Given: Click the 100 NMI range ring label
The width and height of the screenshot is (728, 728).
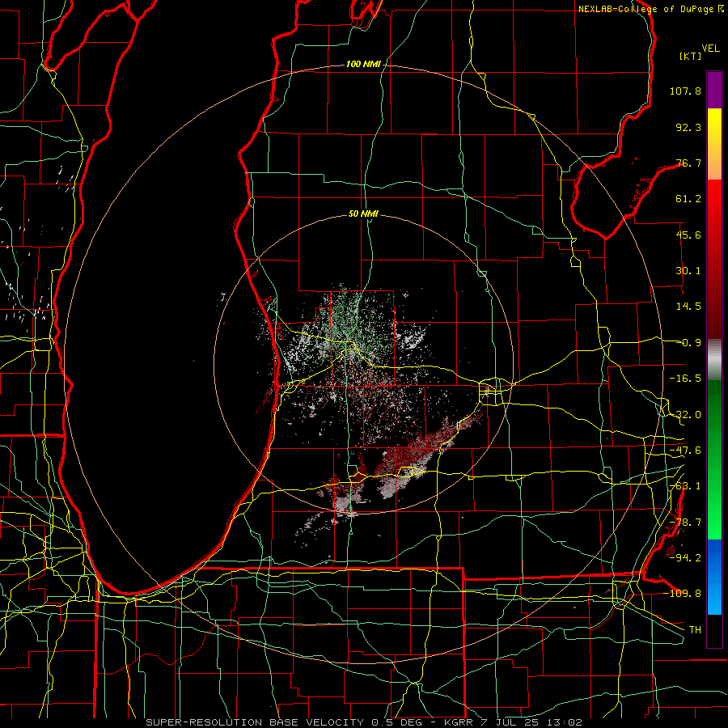Looking at the screenshot, I should [x=363, y=64].
